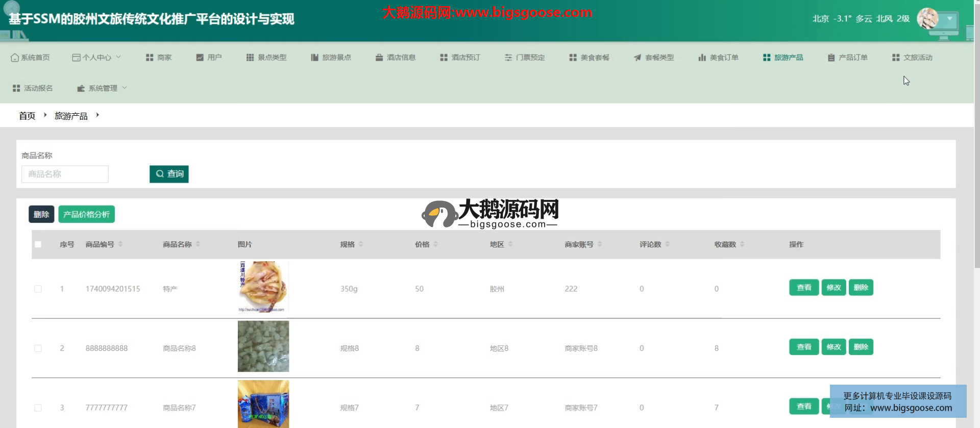Check the row 1 特产 checkbox
Viewport: 980px width, 428px height.
pyautogui.click(x=38, y=289)
